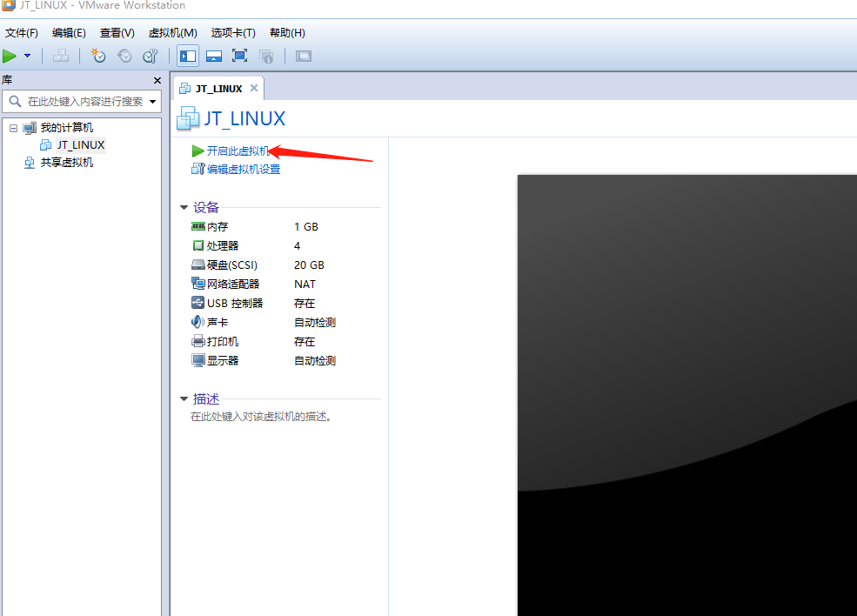The height and width of the screenshot is (616, 857).
Task: Click the revert to snapshot icon
Action: (x=124, y=56)
